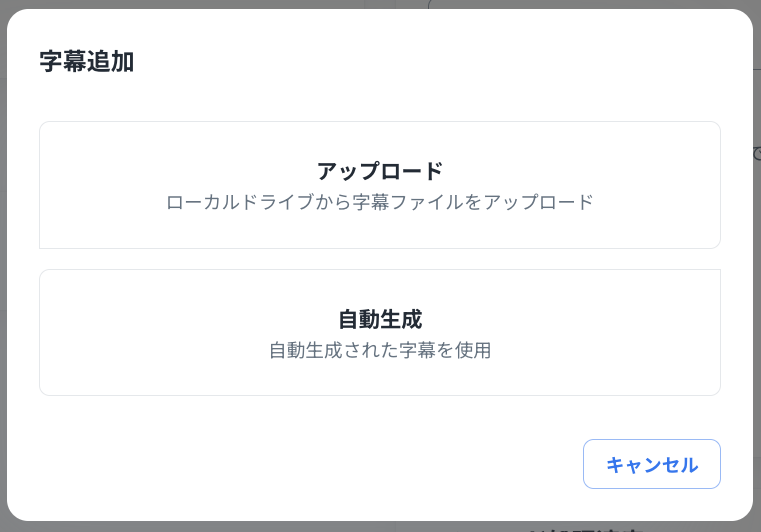Close the dialog using キャンセル
This screenshot has width=761, height=532.
click(651, 464)
